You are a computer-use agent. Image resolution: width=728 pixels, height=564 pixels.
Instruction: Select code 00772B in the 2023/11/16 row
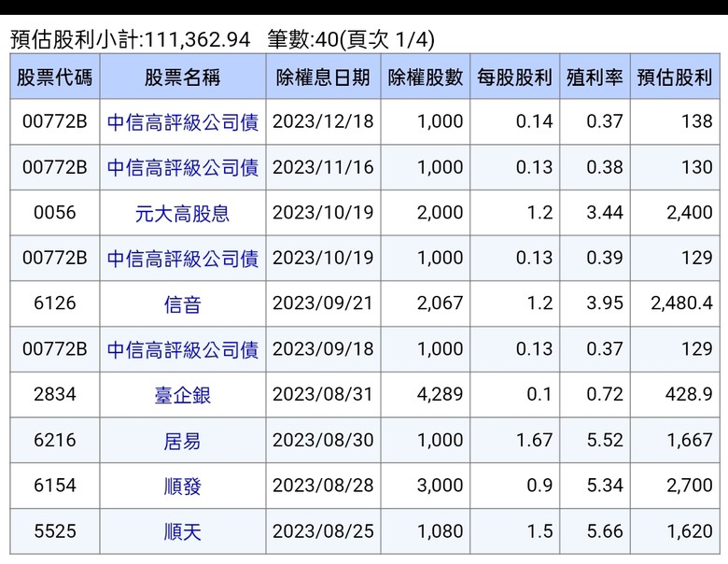pyautogui.click(x=55, y=167)
